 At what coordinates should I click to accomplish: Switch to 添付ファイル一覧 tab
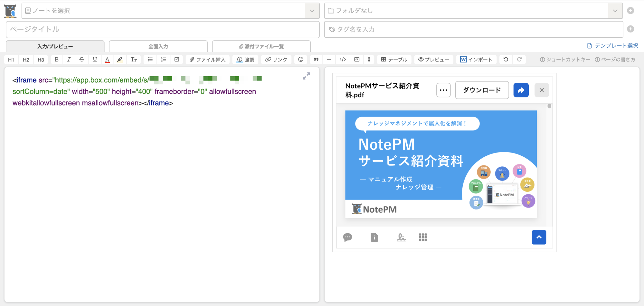[x=261, y=47]
